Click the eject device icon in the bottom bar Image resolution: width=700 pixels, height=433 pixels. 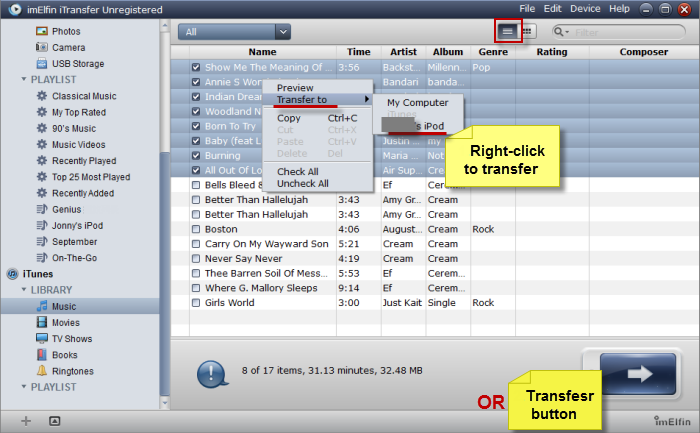tap(54, 421)
